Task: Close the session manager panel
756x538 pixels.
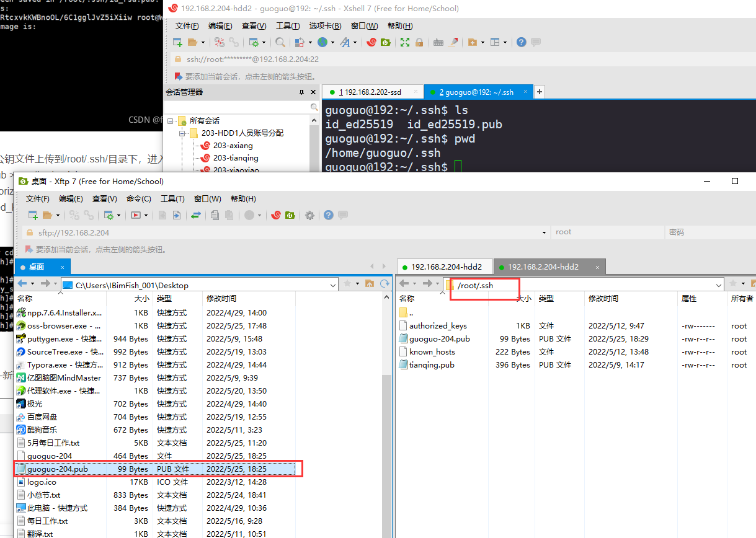Action: (313, 92)
